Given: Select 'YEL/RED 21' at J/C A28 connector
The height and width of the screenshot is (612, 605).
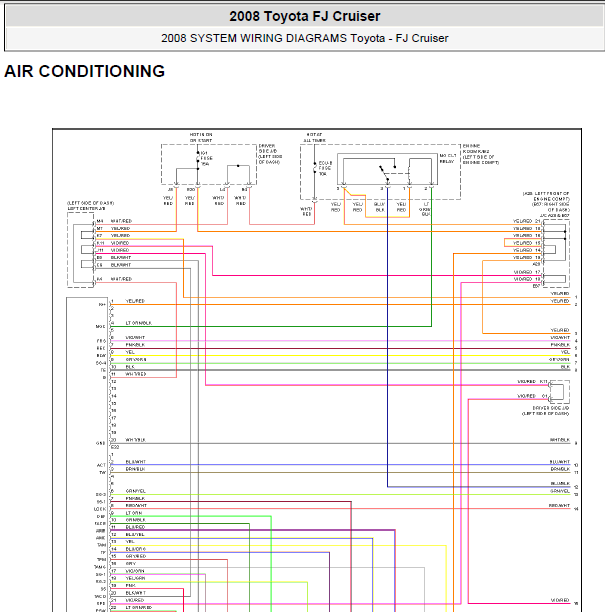Looking at the screenshot, I should click(x=526, y=221).
